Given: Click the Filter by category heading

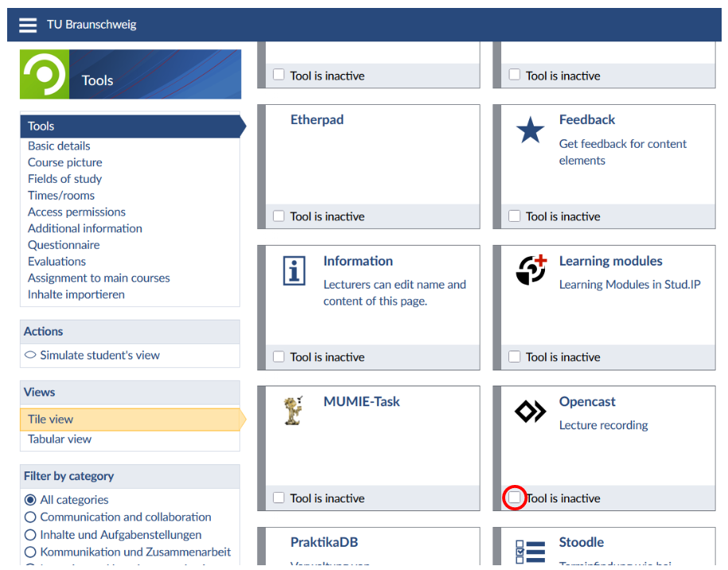Looking at the screenshot, I should pos(68,476).
